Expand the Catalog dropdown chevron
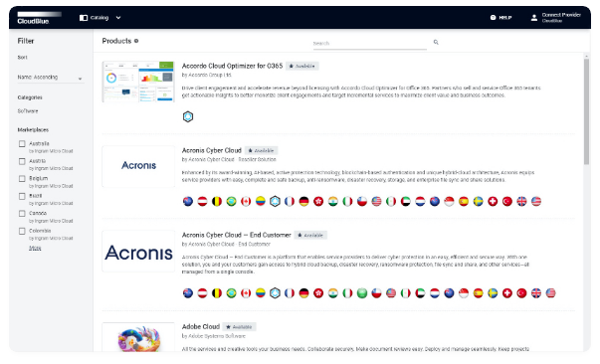600x364 pixels. point(118,18)
